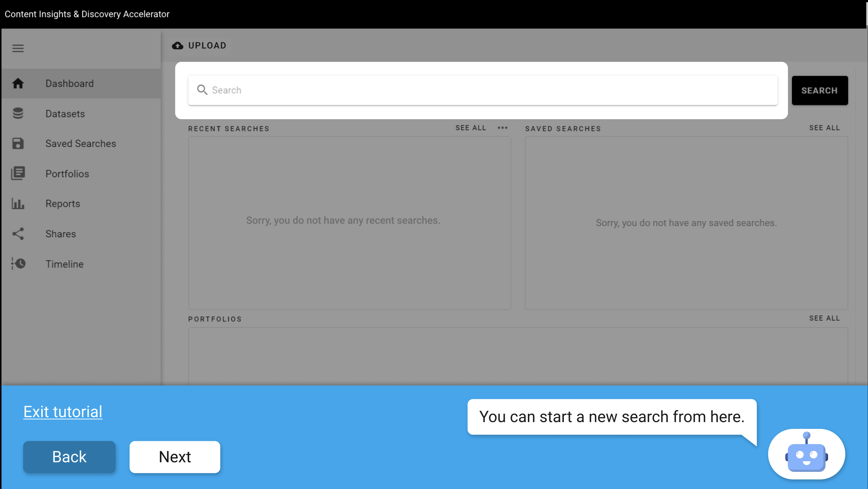
Task: Focus the Search input field
Action: [483, 90]
